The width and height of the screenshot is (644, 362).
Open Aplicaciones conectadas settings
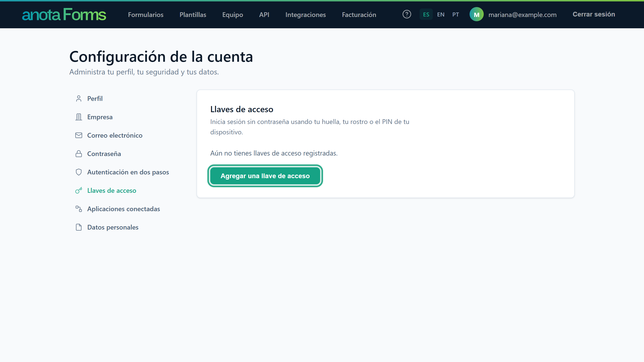[124, 209]
